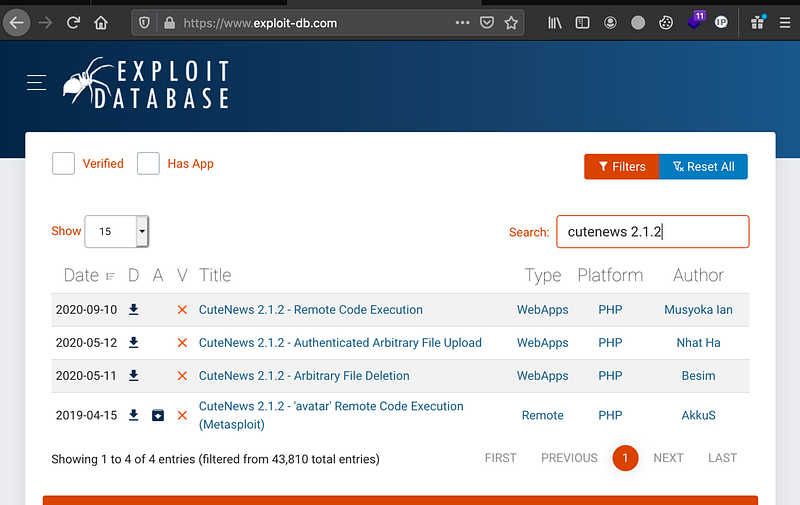Download vulnerable app for 2019-04-15 entry
This screenshot has height=505, width=800.
[x=158, y=415]
